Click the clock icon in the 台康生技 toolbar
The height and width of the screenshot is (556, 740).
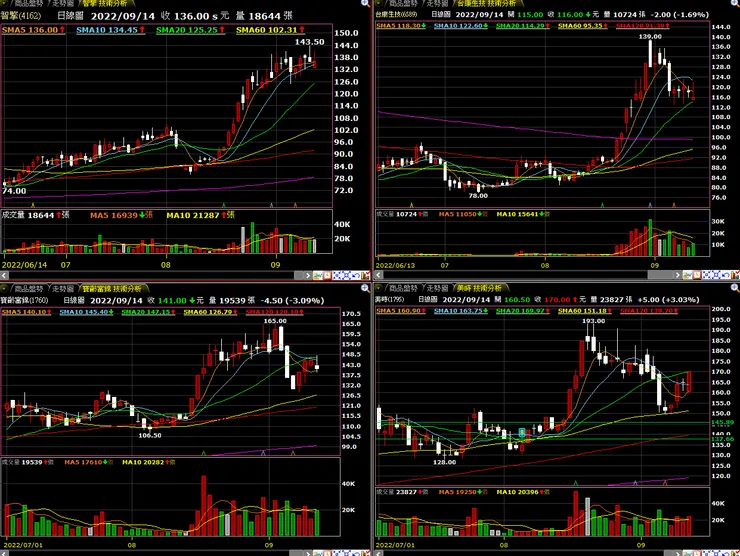pos(697,275)
